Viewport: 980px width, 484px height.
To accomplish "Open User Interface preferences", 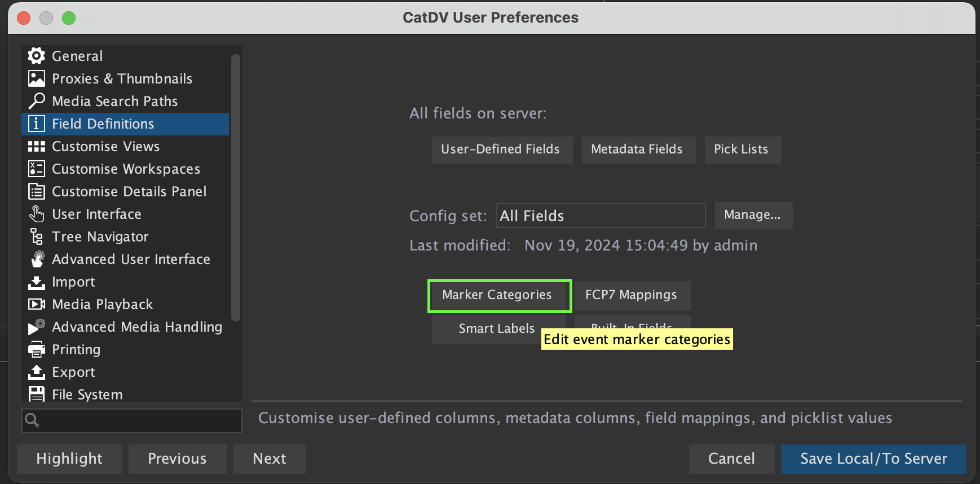I will [x=125, y=214].
